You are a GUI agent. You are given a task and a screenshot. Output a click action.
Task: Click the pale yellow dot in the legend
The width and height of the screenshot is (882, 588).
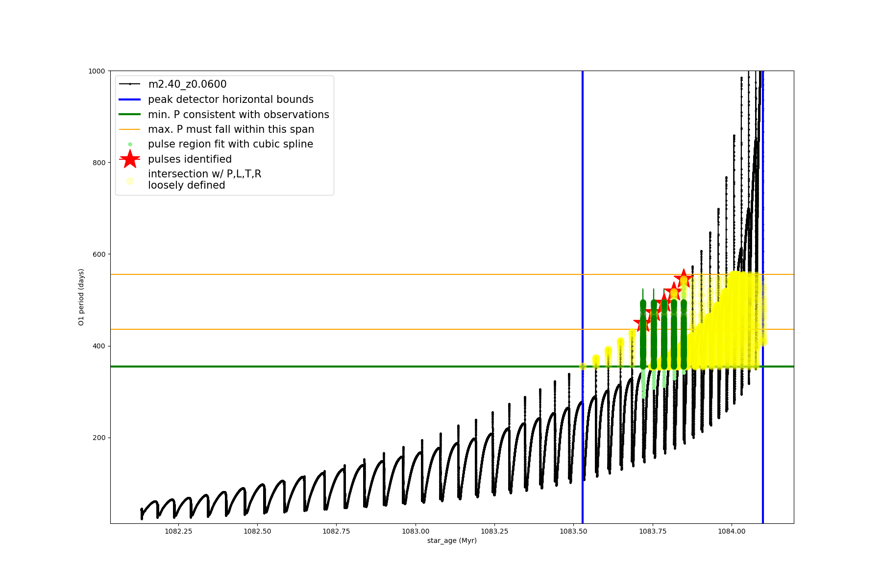[x=130, y=181]
